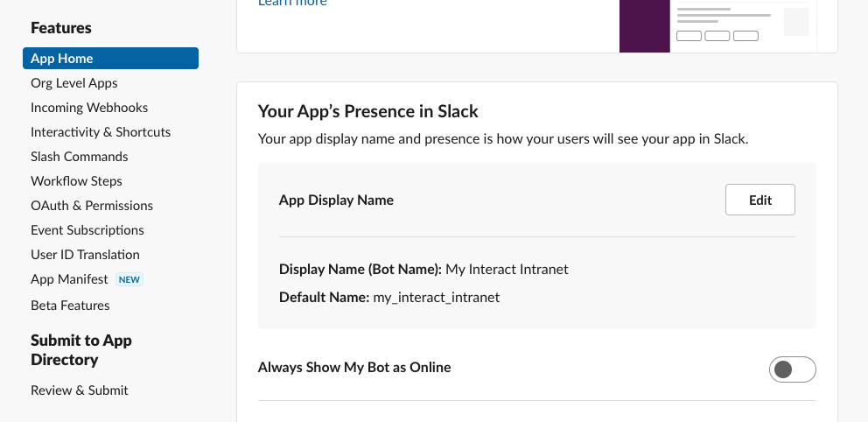Open User ID Translation
Image resolution: width=868 pixels, height=422 pixels.
(85, 255)
